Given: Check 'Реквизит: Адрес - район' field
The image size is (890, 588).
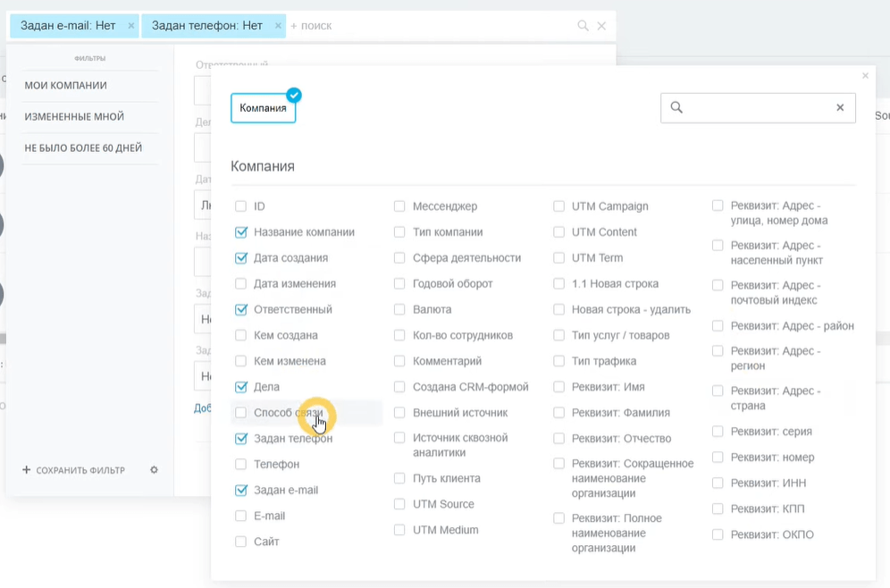Looking at the screenshot, I should pos(718,326).
